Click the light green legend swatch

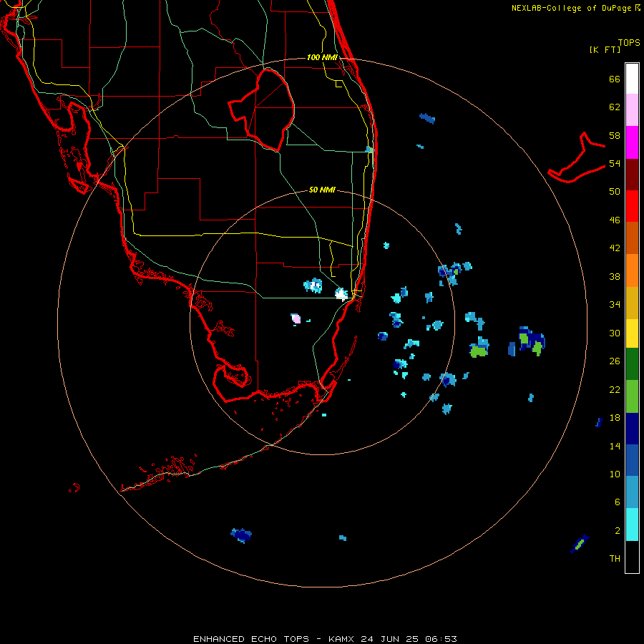pyautogui.click(x=632, y=396)
